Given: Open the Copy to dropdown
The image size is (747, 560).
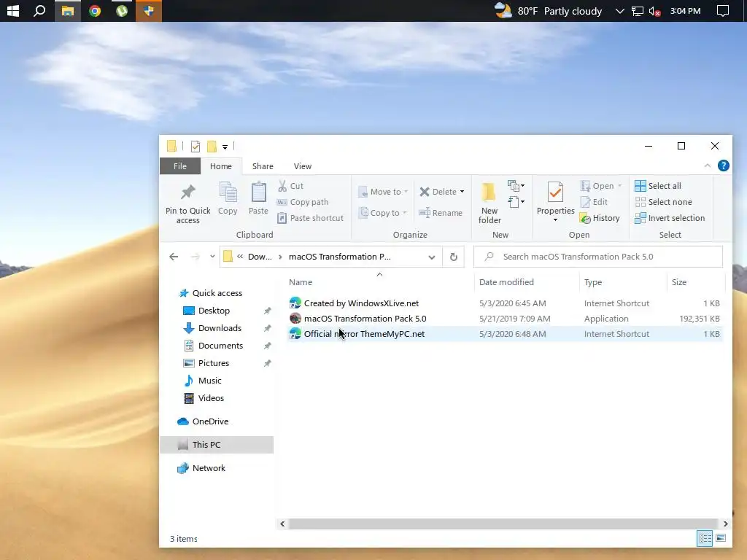Looking at the screenshot, I should pyautogui.click(x=383, y=213).
